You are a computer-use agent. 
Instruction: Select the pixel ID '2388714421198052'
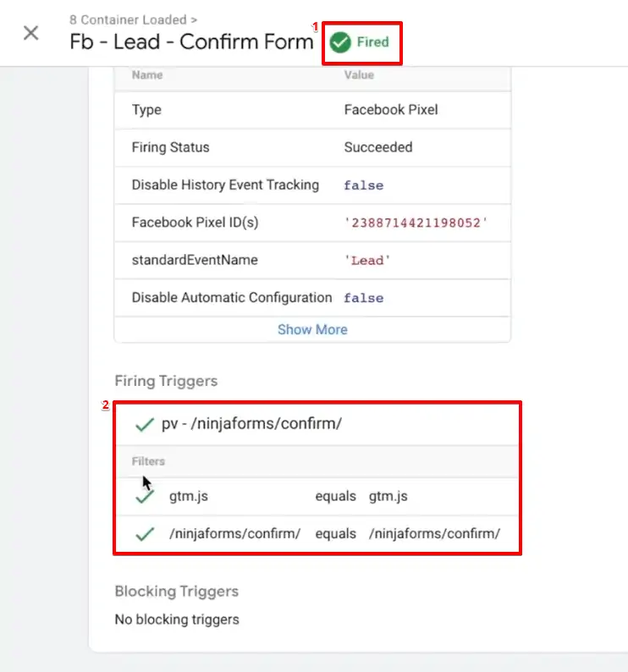click(x=416, y=223)
